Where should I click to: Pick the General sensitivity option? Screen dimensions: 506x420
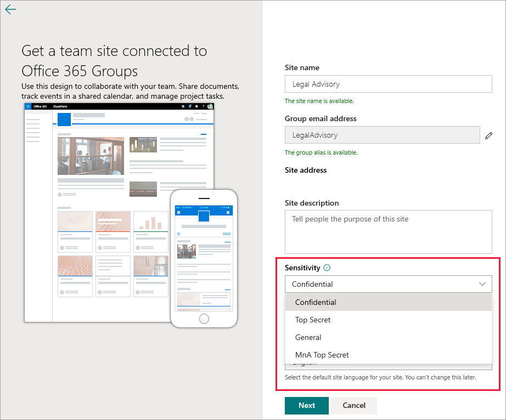pyautogui.click(x=388, y=337)
